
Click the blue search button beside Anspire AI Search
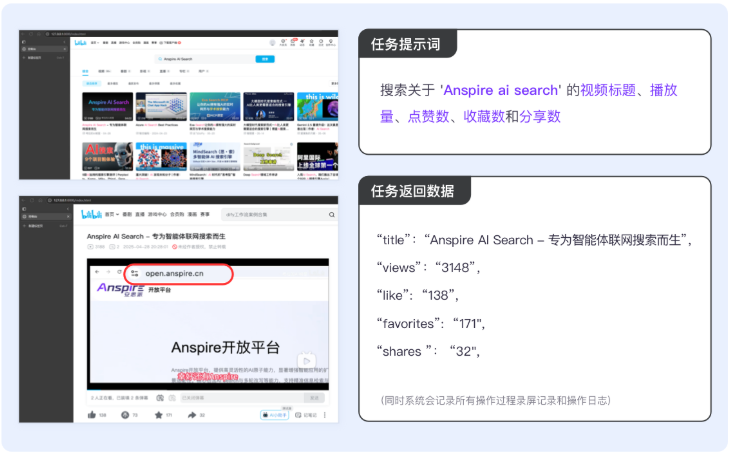pyautogui.click(x=265, y=59)
